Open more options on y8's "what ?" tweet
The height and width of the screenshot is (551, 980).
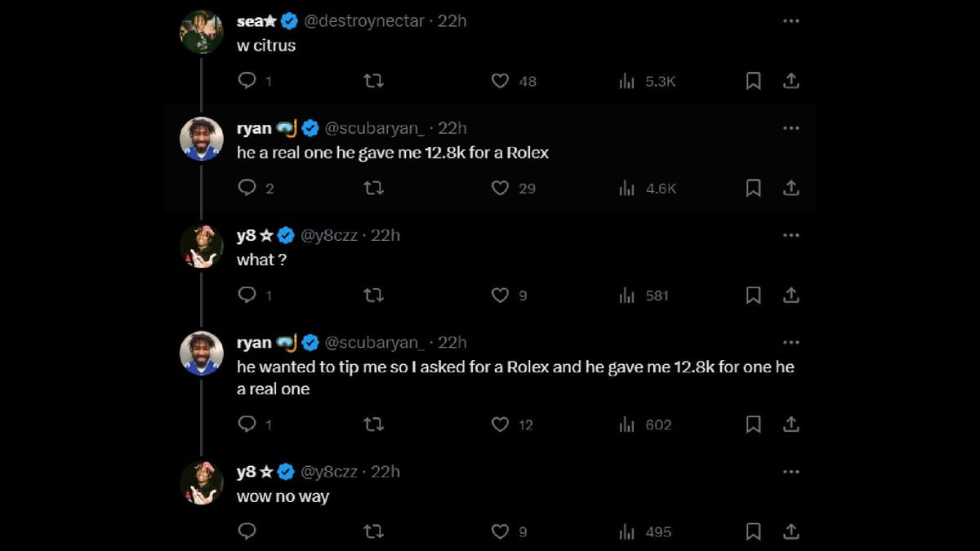(791, 234)
